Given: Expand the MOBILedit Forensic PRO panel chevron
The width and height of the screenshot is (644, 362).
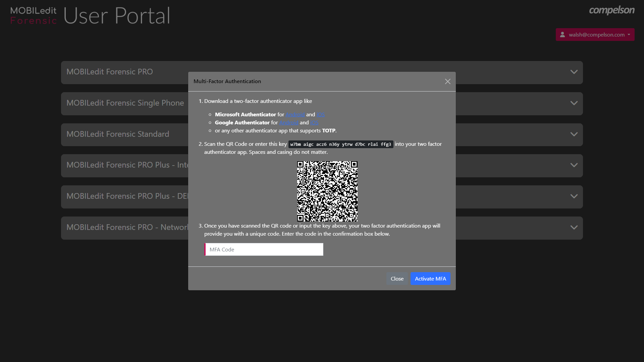Looking at the screenshot, I should tap(574, 72).
